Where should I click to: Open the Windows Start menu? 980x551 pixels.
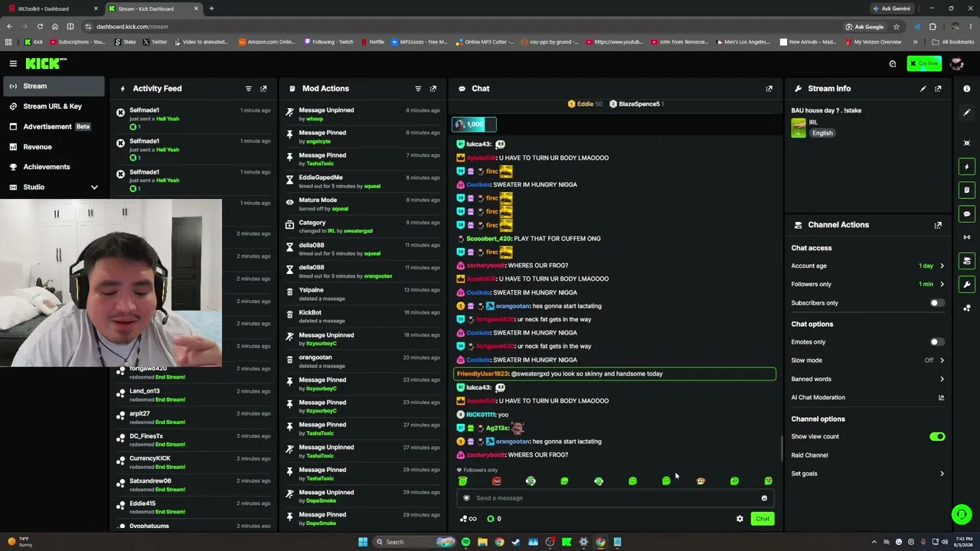363,542
